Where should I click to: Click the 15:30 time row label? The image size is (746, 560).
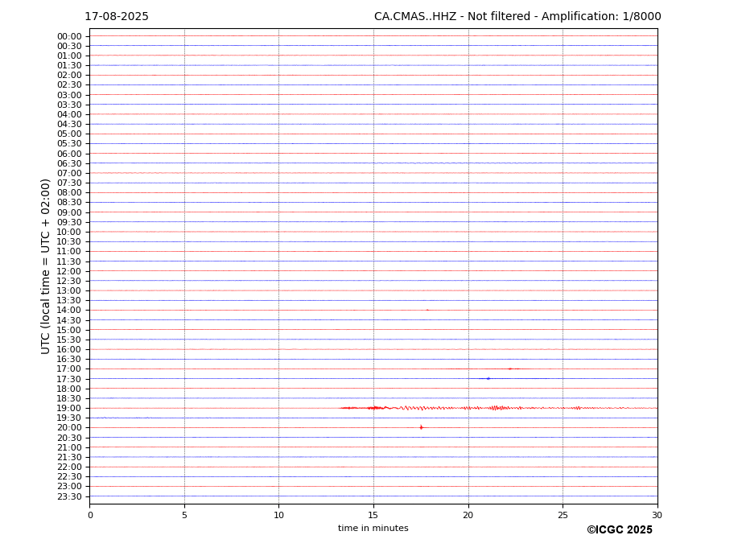coord(69,340)
